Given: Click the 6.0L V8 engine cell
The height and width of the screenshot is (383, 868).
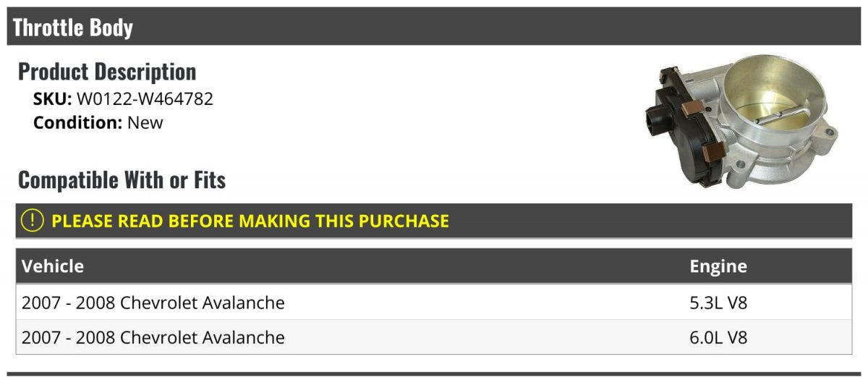Looking at the screenshot, I should [718, 337].
